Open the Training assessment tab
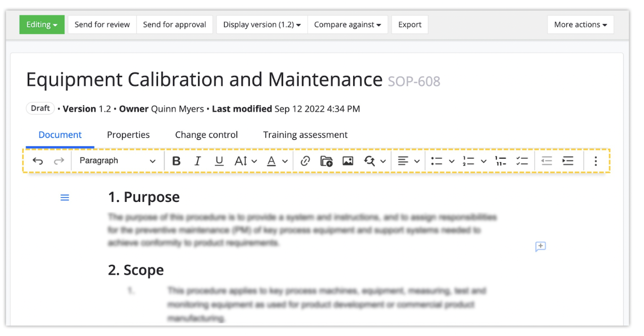The image size is (644, 336). click(305, 135)
